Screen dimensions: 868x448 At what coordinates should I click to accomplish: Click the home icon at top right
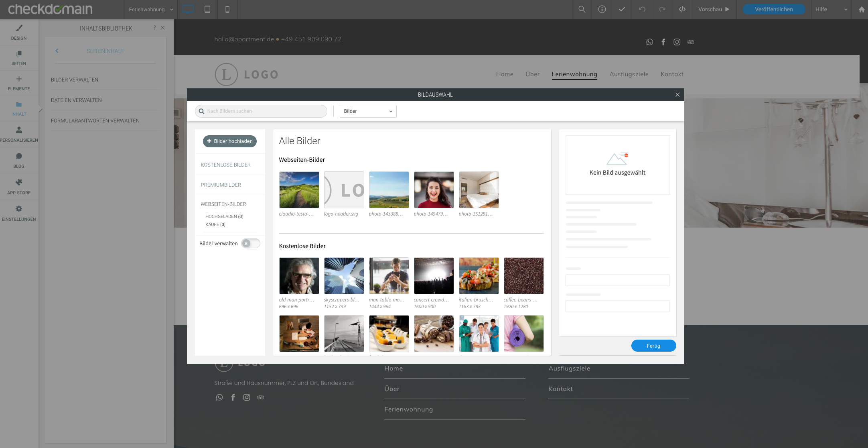(x=862, y=9)
